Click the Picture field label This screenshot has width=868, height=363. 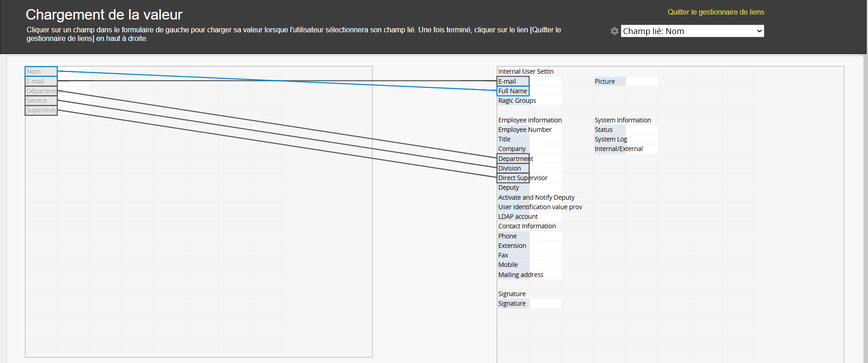pyautogui.click(x=605, y=81)
